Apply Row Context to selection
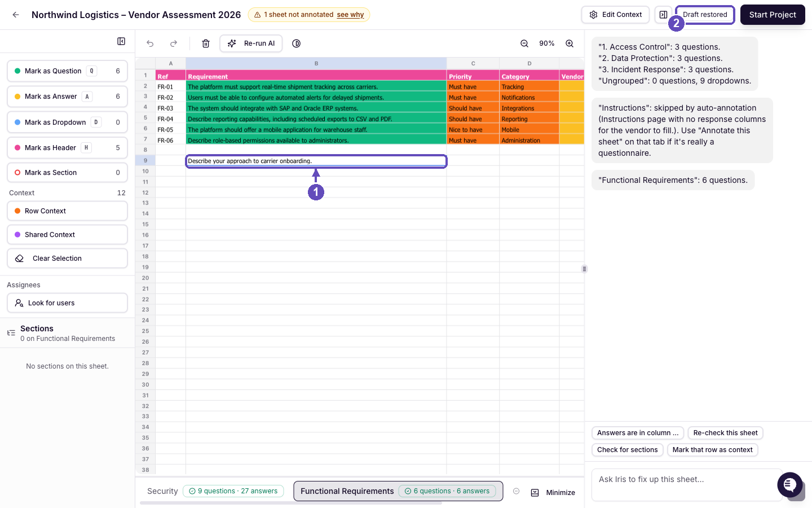This screenshot has height=508, width=812. click(67, 211)
